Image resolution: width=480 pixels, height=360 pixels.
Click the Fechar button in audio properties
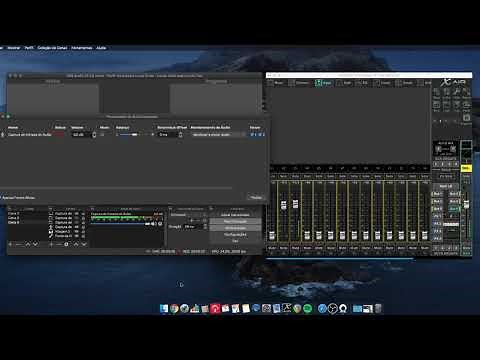[x=256, y=198]
